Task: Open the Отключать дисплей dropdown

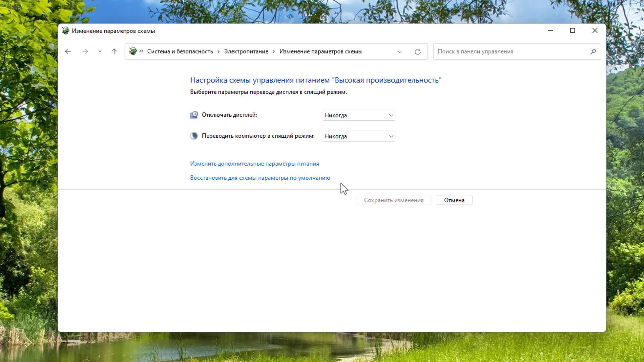Action: coord(359,115)
